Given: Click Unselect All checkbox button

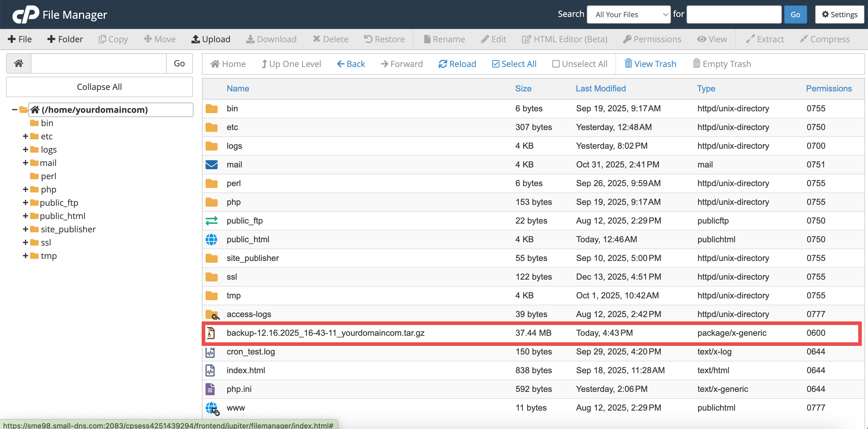Looking at the screenshot, I should 580,64.
